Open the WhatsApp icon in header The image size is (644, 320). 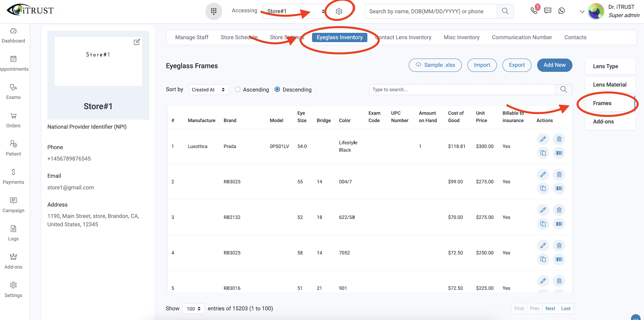click(x=561, y=11)
